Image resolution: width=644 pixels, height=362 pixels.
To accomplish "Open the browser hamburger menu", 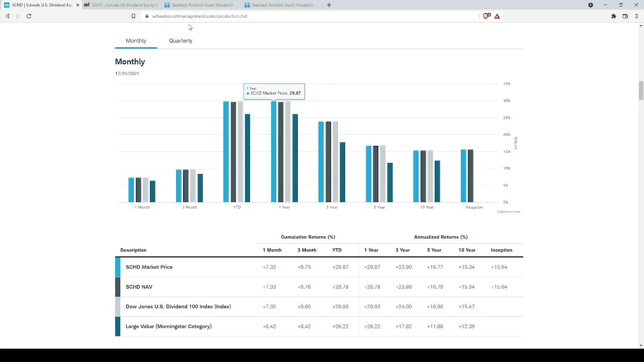I will pyautogui.click(x=636, y=16).
